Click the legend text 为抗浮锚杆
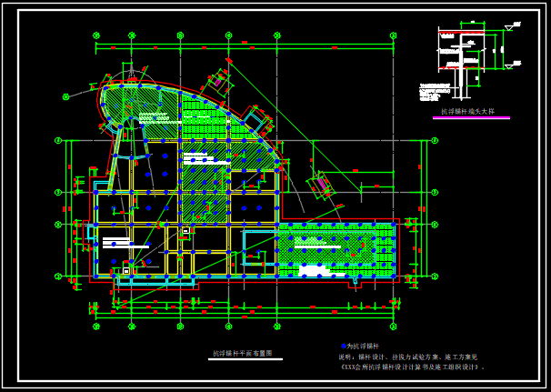Image resolution: width=551 pixels, height=392 pixels. pyautogui.click(x=362, y=347)
